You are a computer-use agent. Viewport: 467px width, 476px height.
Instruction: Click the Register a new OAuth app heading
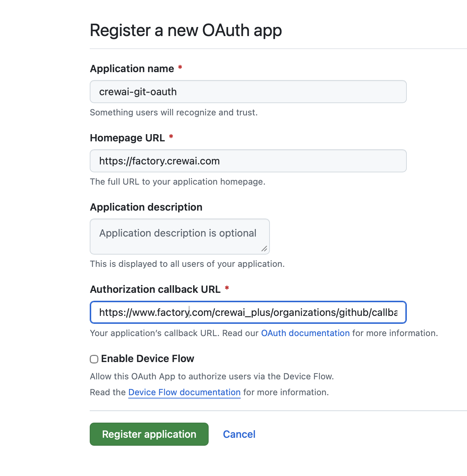pyautogui.click(x=186, y=30)
